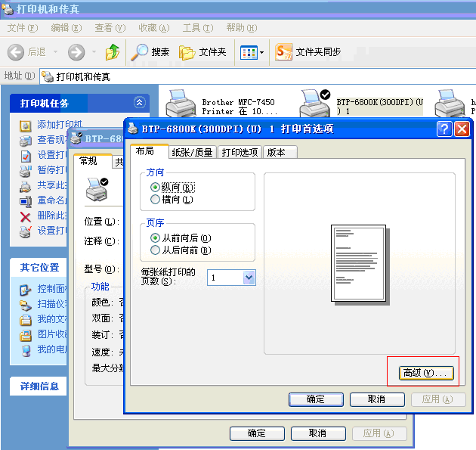Screen dimensions: 476x450
Task: Open the 编辑(E) menu
Action: [x=66, y=28]
